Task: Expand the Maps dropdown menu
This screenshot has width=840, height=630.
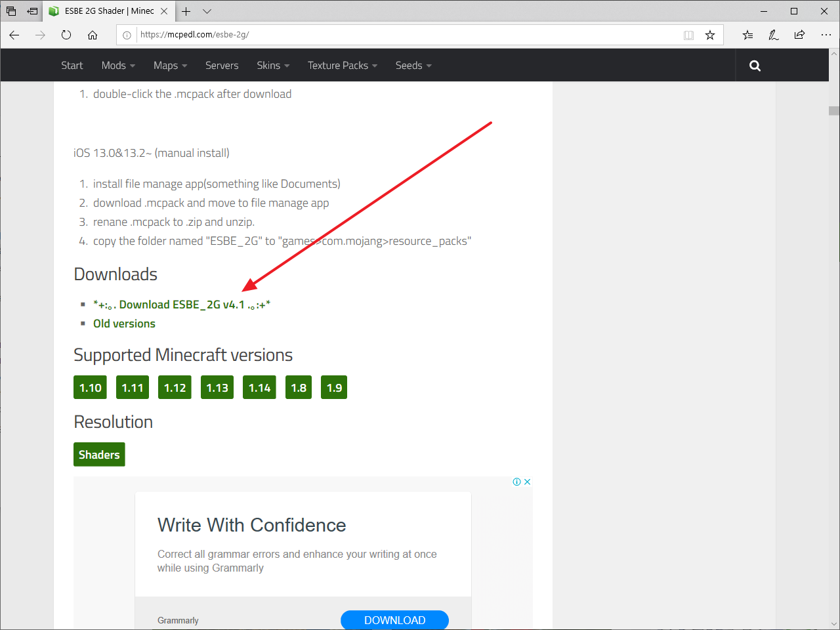Action: [170, 66]
